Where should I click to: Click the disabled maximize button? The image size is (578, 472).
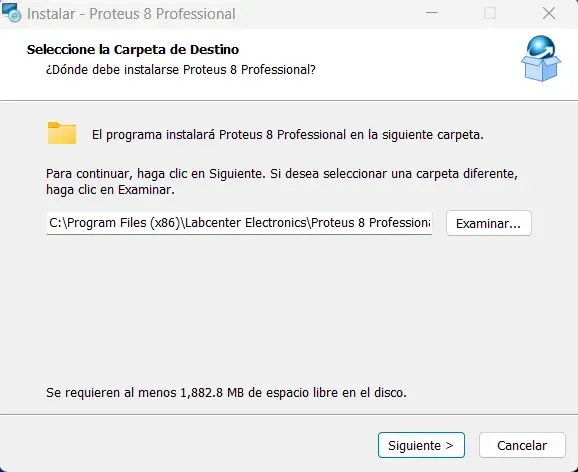[490, 13]
